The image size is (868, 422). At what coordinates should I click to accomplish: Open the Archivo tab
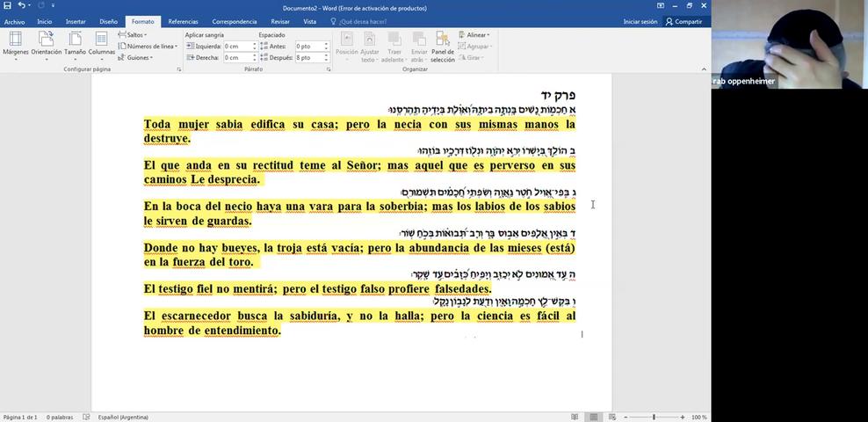tap(14, 22)
